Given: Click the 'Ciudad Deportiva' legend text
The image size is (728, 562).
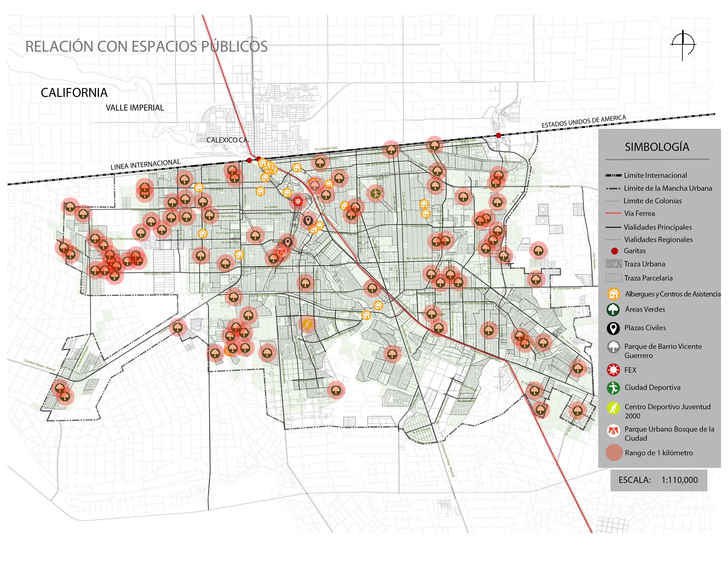Looking at the screenshot, I should tap(652, 387).
